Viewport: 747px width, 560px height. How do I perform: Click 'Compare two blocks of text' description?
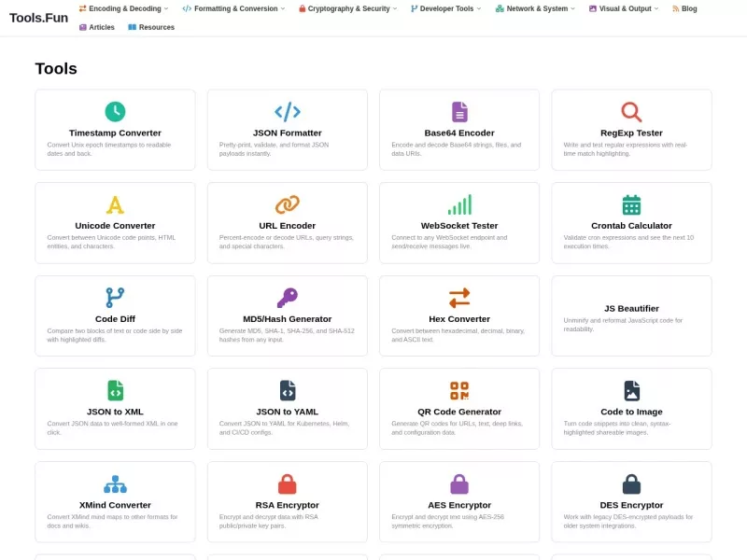click(114, 335)
